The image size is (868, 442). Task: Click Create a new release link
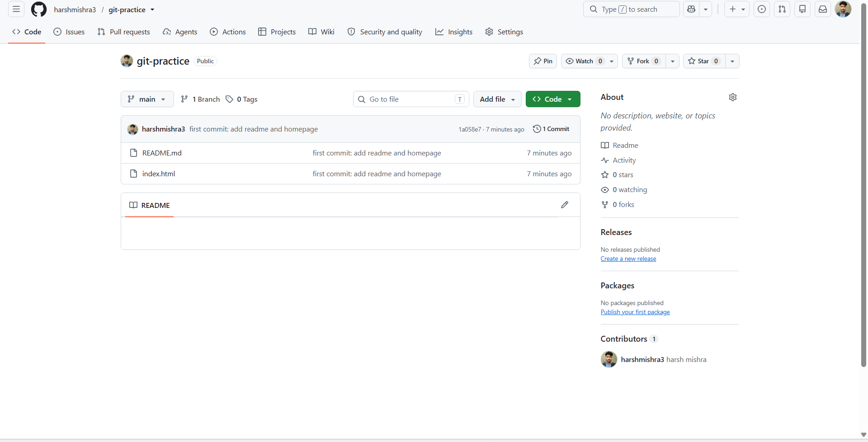628,259
